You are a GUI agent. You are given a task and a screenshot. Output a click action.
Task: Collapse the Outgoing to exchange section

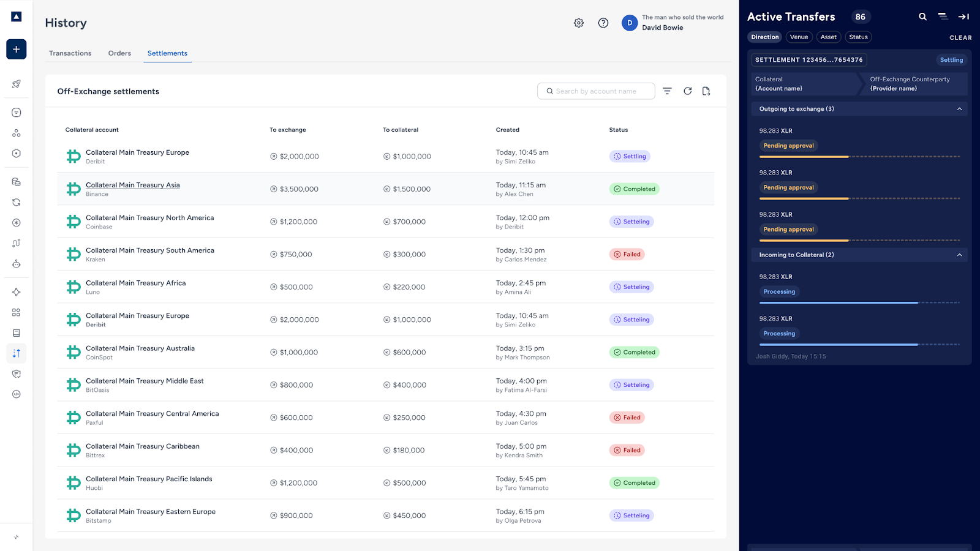pos(959,109)
